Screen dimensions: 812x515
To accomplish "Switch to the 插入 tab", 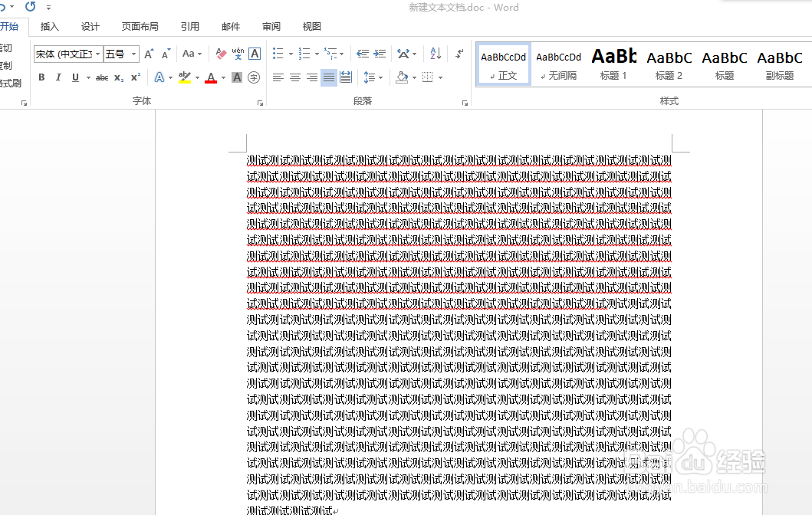I will pyautogui.click(x=49, y=26).
